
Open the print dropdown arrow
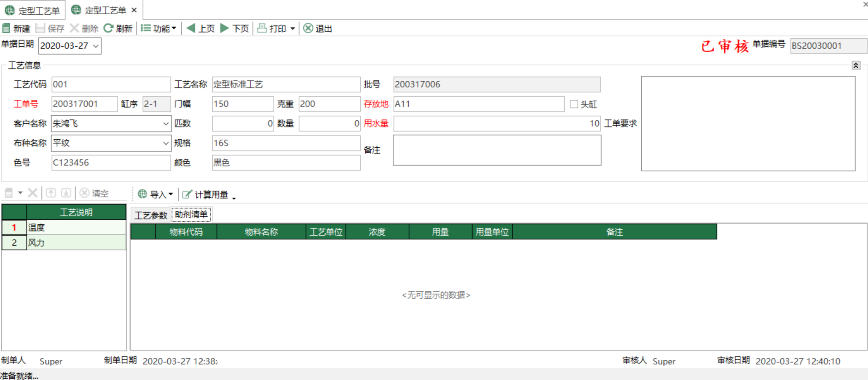292,29
